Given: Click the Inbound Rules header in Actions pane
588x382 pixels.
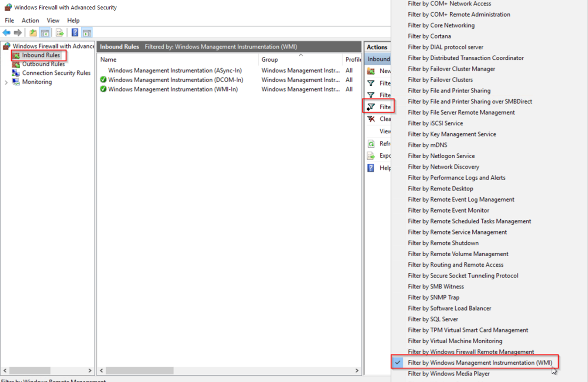Looking at the screenshot, I should [x=378, y=59].
